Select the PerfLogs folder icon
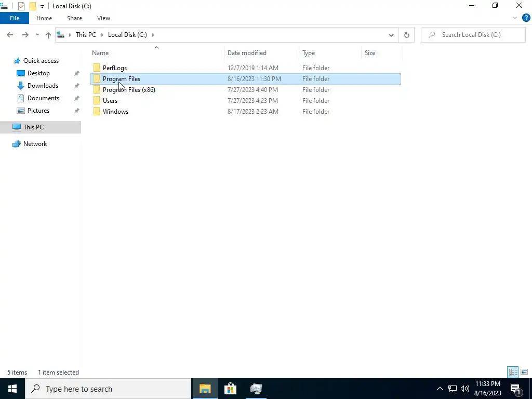 point(97,68)
